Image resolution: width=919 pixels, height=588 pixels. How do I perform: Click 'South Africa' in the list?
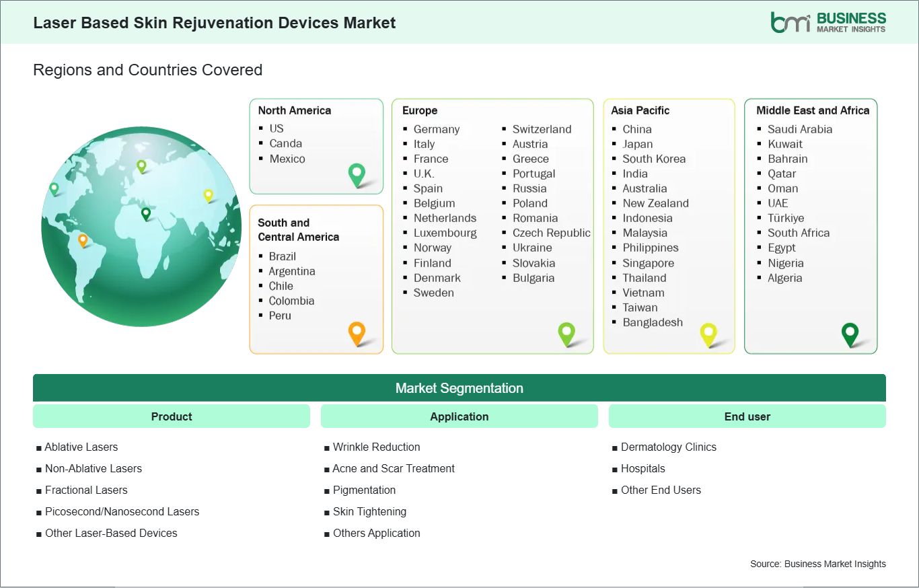tap(799, 233)
